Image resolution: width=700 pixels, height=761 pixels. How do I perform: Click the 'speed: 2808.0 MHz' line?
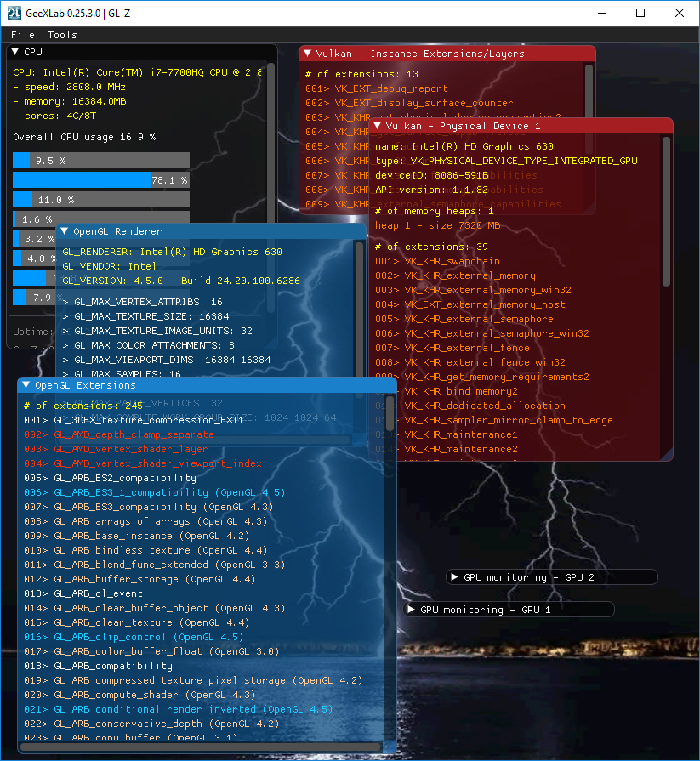click(70, 87)
